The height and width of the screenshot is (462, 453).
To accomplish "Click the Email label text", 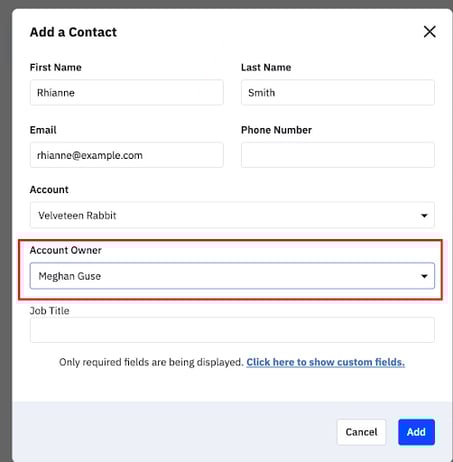I will 43,130.
